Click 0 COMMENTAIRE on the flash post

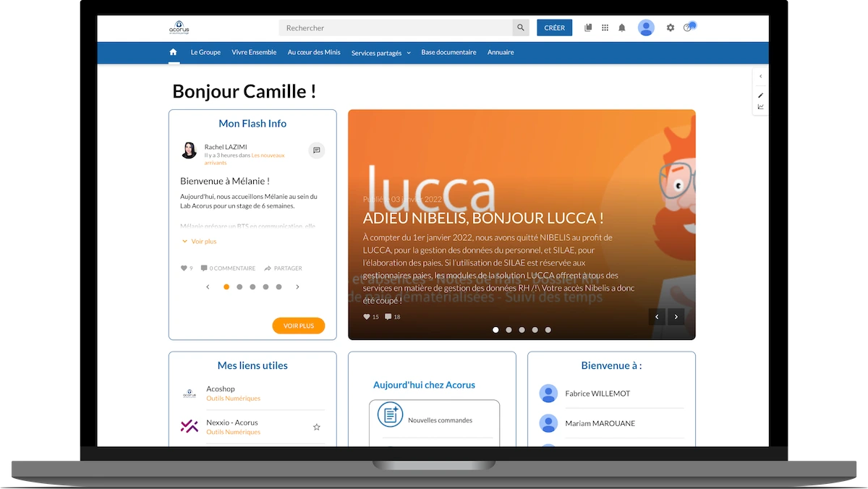228,268
